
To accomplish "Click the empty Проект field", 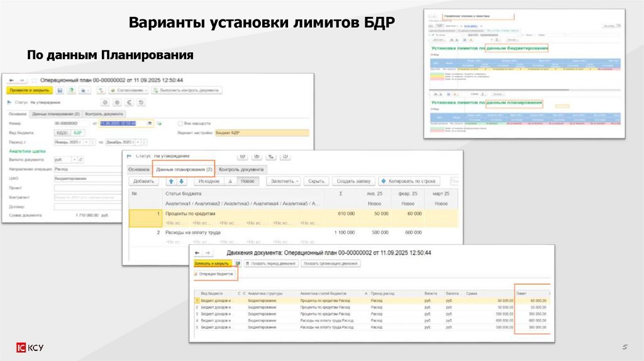I will coord(88,187).
